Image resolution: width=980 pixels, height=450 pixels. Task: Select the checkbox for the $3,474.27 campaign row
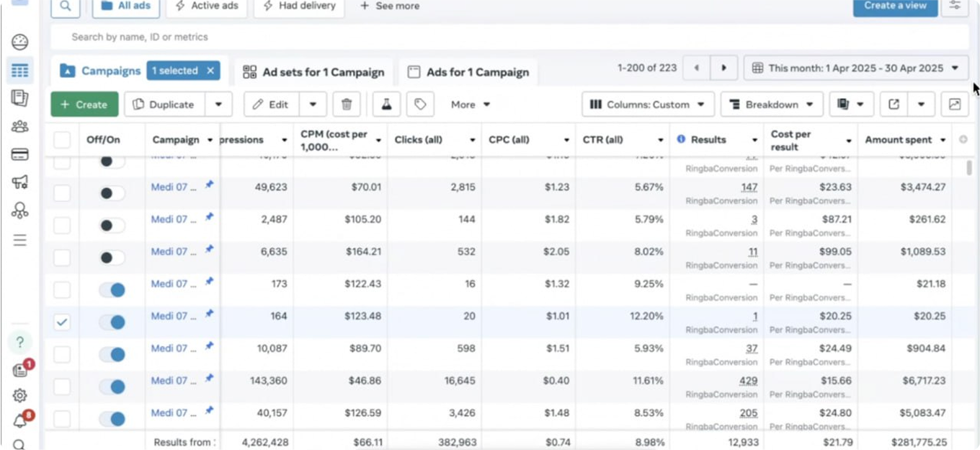62,193
